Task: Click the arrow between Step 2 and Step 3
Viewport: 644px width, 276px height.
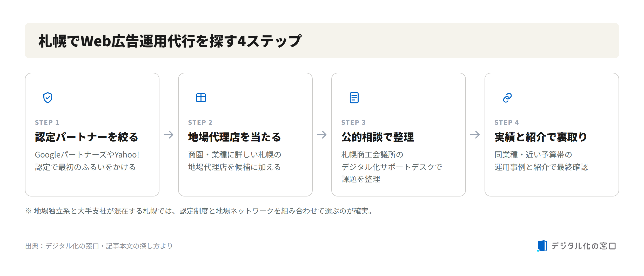Action: (x=322, y=135)
